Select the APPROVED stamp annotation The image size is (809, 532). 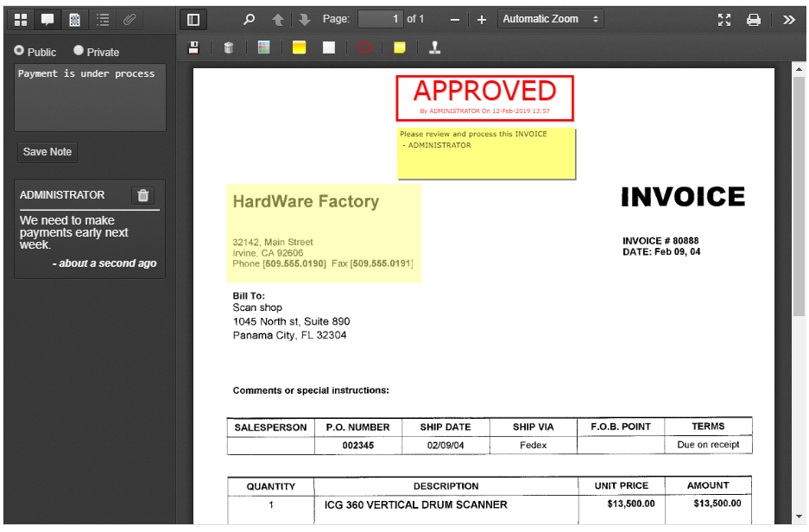[485, 98]
